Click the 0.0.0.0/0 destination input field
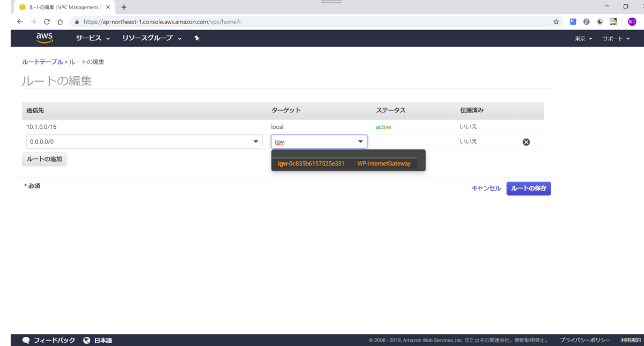 pyautogui.click(x=144, y=142)
